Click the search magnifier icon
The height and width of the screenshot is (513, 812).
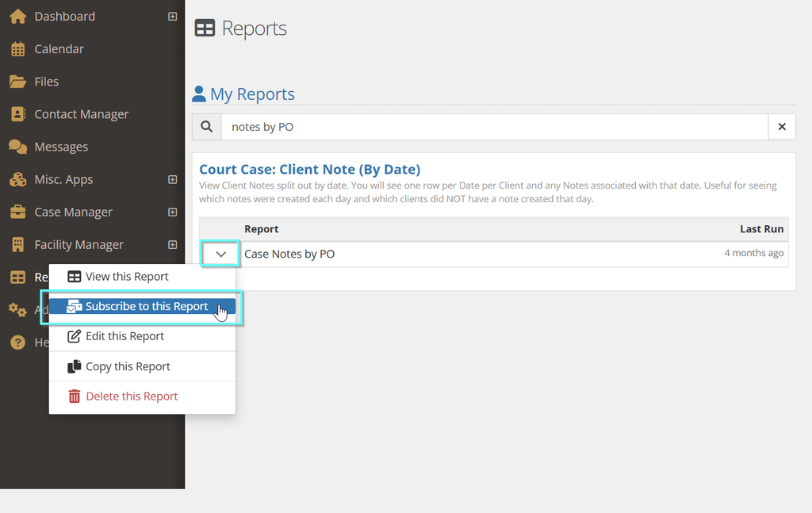[207, 127]
